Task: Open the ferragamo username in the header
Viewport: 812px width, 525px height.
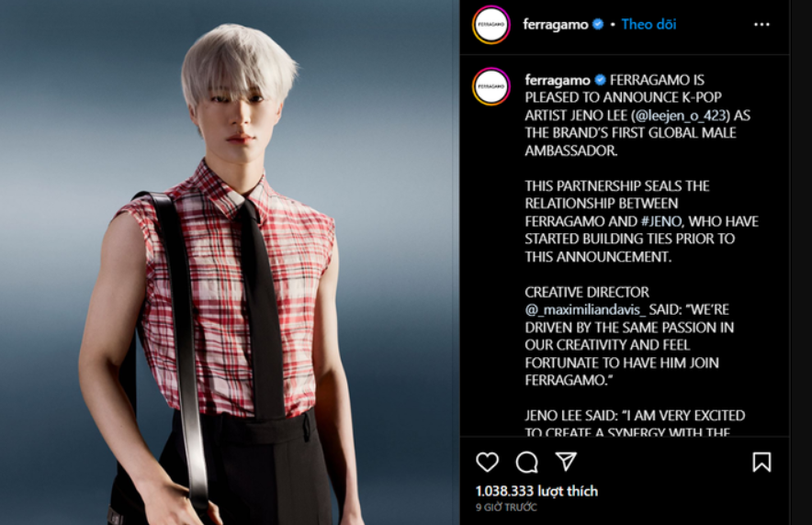Action: (x=555, y=24)
